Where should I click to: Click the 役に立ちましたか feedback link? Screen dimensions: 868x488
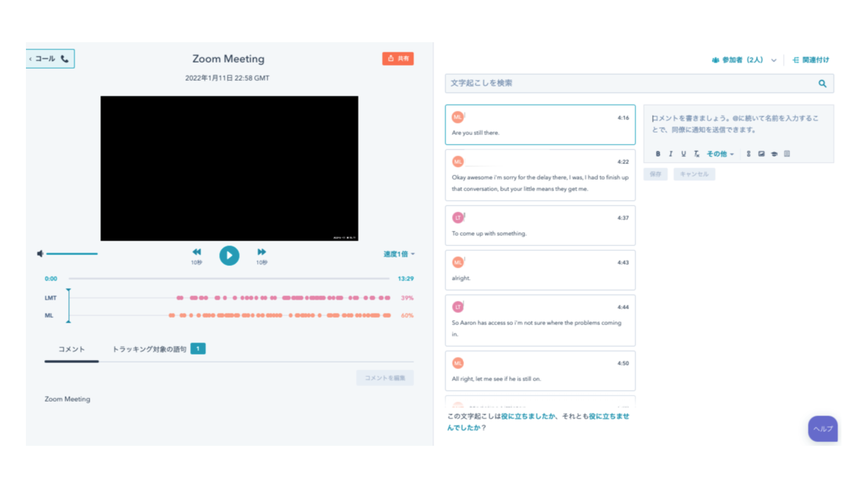[528, 416]
